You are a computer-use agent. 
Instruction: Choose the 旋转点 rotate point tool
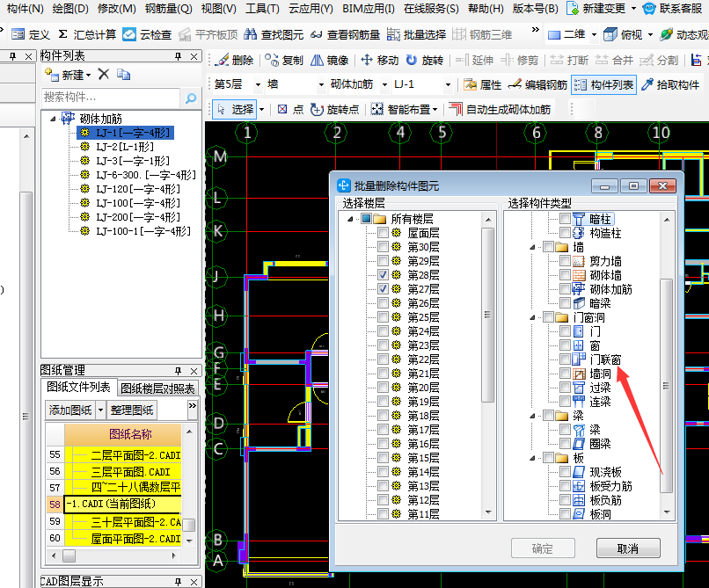point(335,109)
